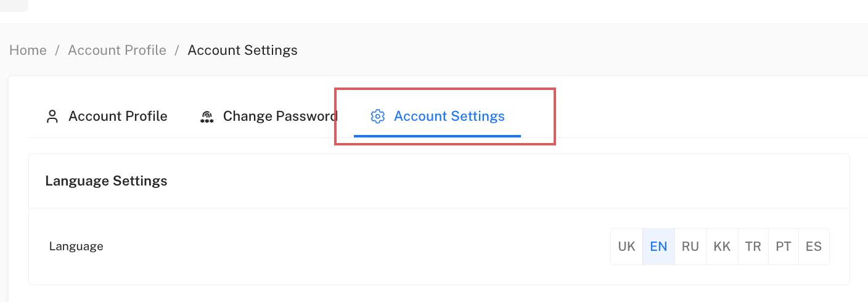Screen dimensions: 868x302
Task: Click the person icon on Account Profile tab
Action: point(52,116)
